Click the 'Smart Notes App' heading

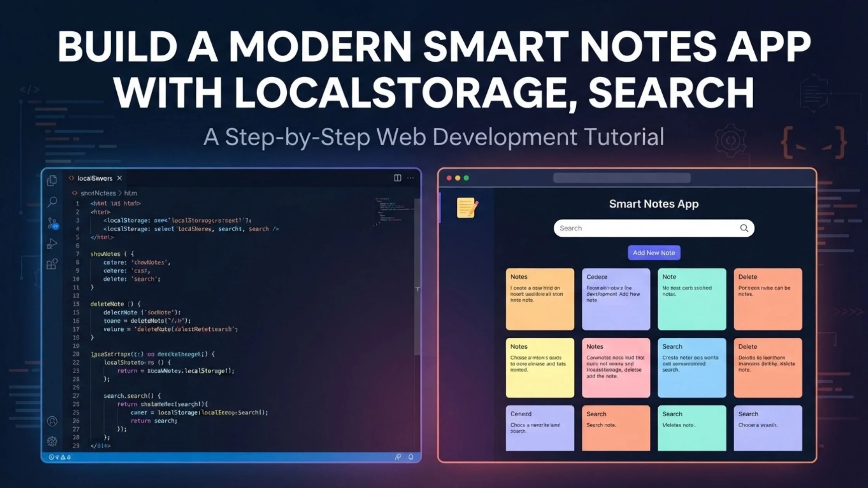(x=654, y=204)
